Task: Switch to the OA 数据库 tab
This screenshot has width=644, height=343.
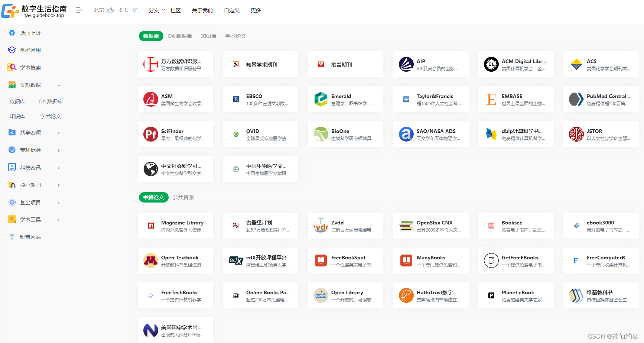Action: pyautogui.click(x=180, y=36)
